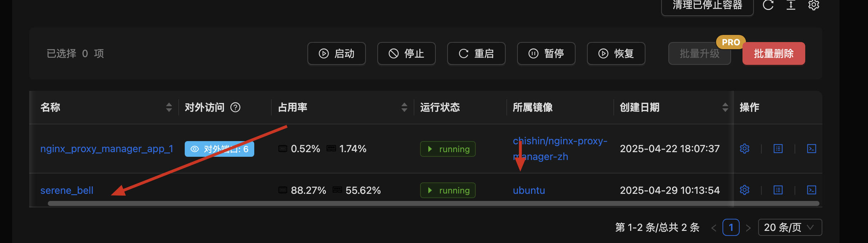Viewport: 868px width, 243px height.
Task: Open logs icon for nginx_proxy_manager_app_1 row
Action: coord(778,149)
